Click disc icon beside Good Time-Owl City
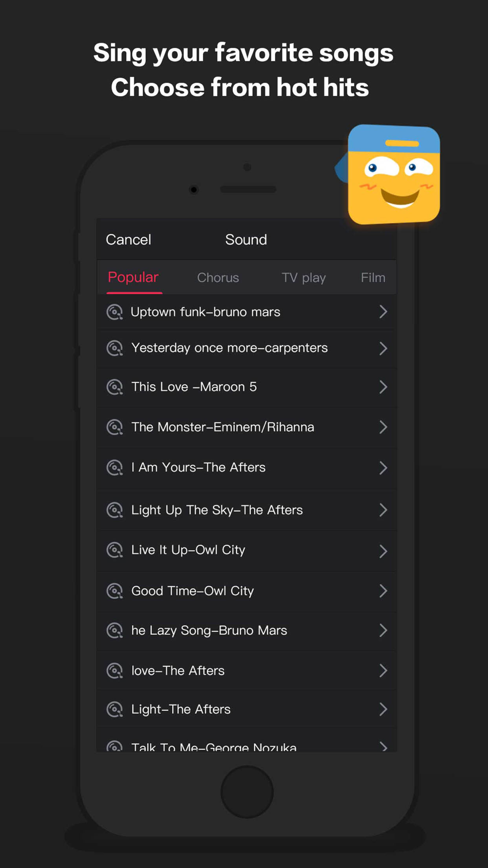The height and width of the screenshot is (868, 488). (115, 591)
